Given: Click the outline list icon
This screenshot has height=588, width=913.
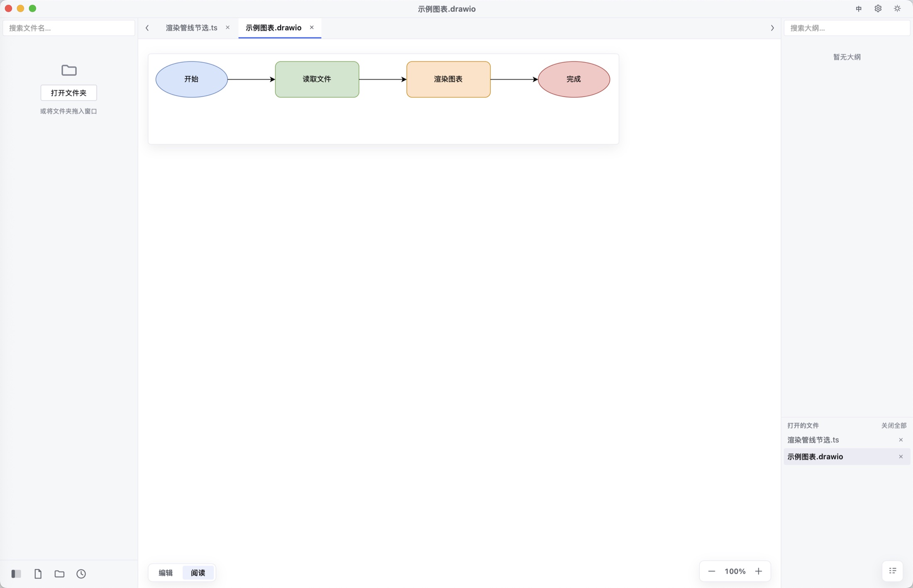Looking at the screenshot, I should pos(893,571).
